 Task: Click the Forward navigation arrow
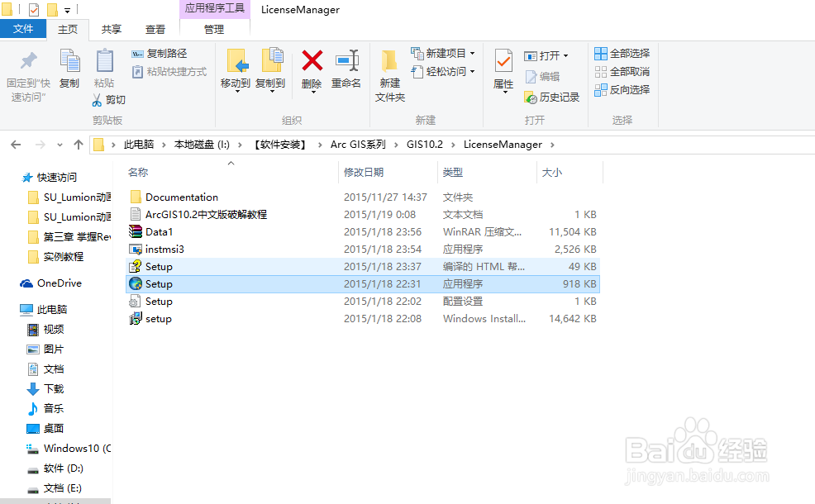pos(40,145)
